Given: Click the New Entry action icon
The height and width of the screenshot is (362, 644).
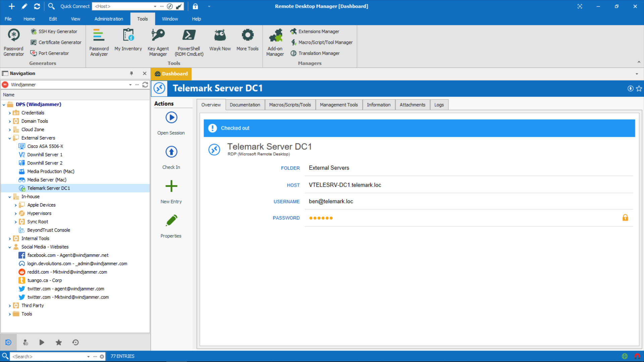Looking at the screenshot, I should [171, 186].
